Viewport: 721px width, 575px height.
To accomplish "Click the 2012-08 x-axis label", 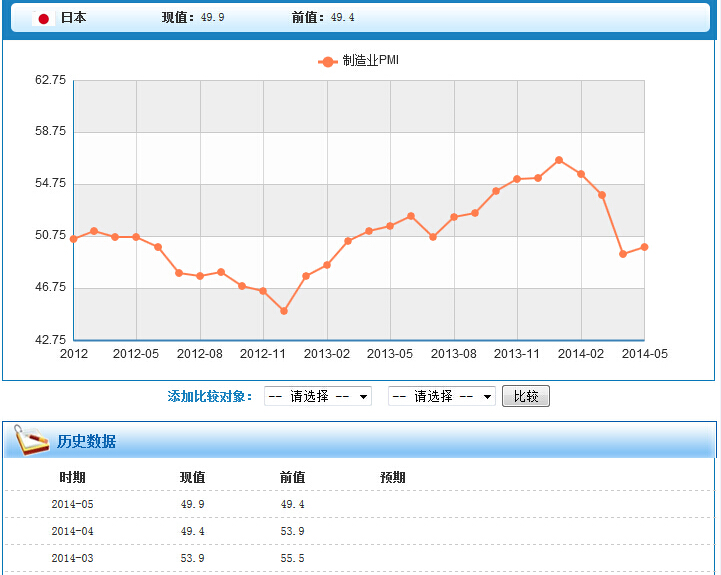I will (200, 354).
